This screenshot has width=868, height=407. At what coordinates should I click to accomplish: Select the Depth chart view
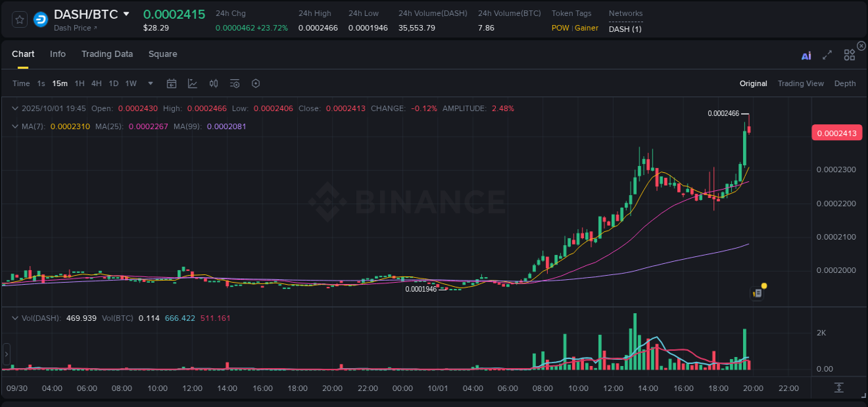845,83
